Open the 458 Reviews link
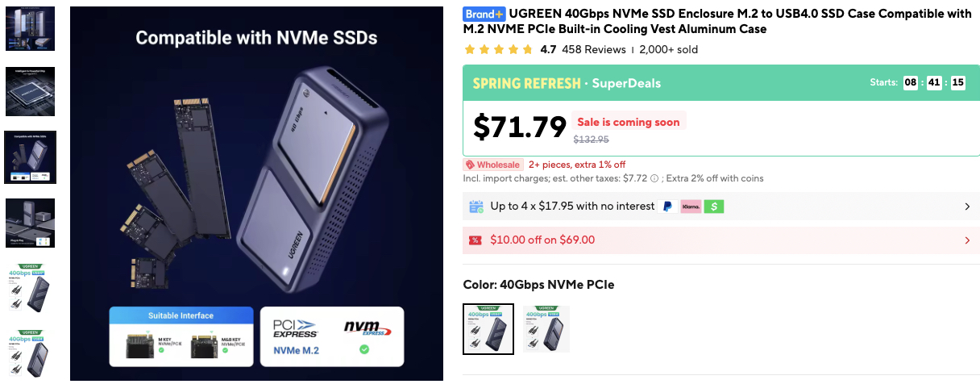The width and height of the screenshot is (980, 384). [594, 49]
